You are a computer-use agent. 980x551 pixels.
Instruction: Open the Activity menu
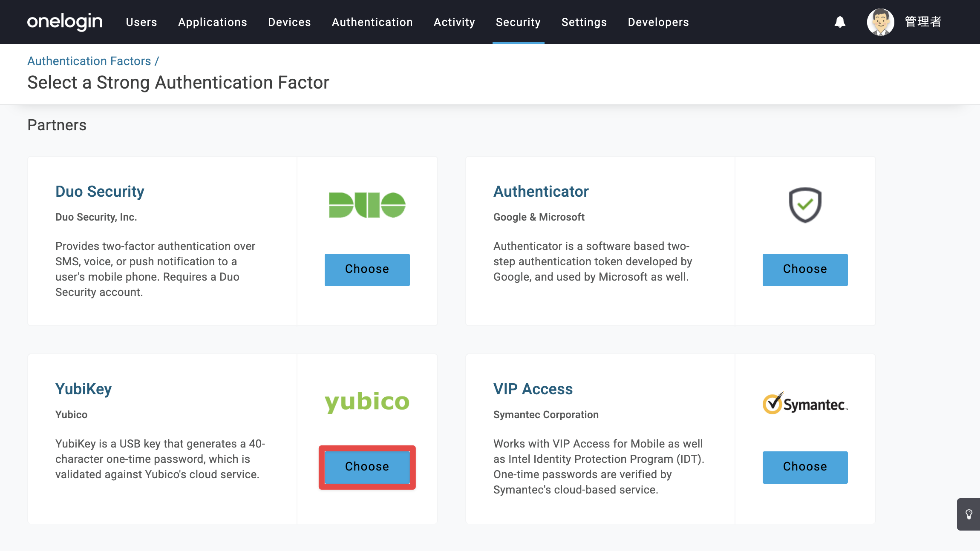[x=454, y=22]
